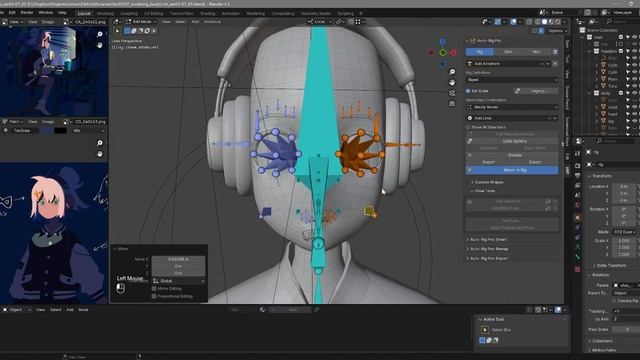This screenshot has height=360, width=640.
Task: Switch to the Modeling workspace tab
Action: [x=105, y=13]
